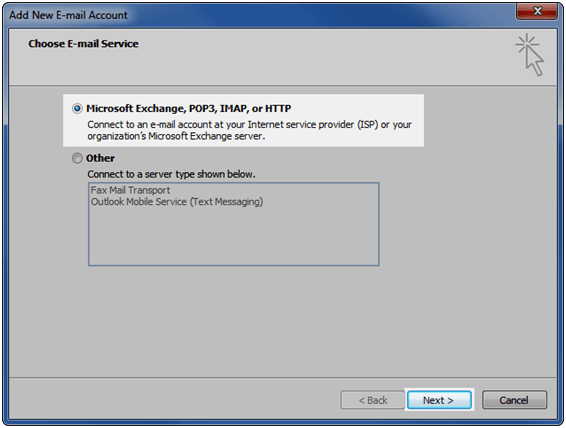The width and height of the screenshot is (566, 428).
Task: Pick Outlook Mobile Service (Text Messaging) entry
Action: point(177,202)
